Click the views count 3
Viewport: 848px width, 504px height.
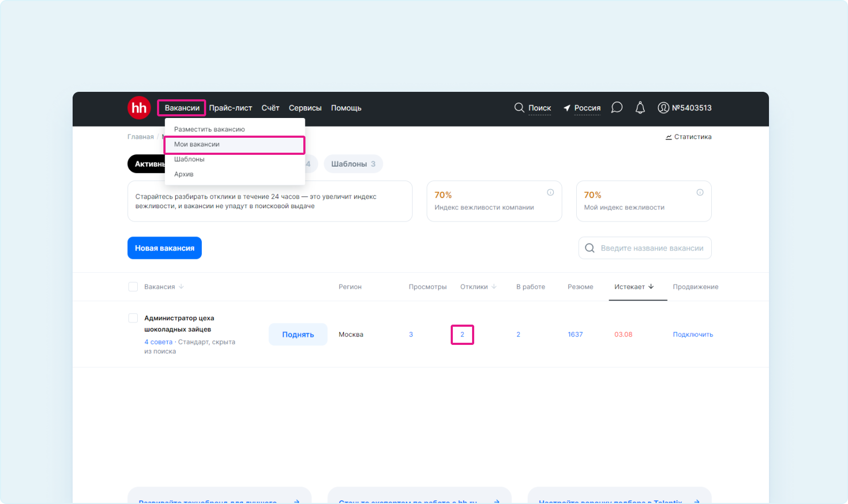[411, 335]
